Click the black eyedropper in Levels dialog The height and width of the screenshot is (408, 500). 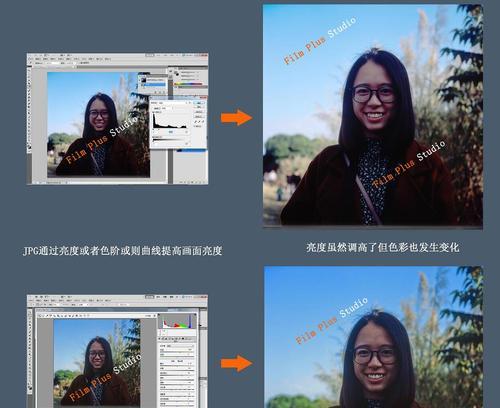click(195, 122)
